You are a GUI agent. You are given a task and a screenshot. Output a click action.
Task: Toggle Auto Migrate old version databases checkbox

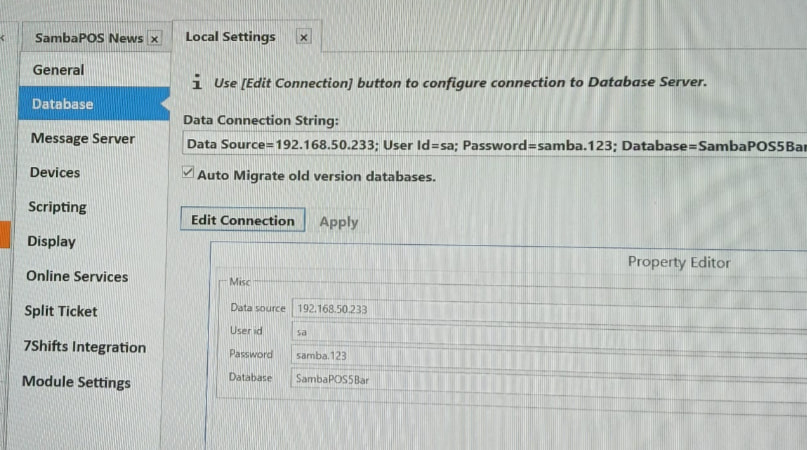[188, 173]
